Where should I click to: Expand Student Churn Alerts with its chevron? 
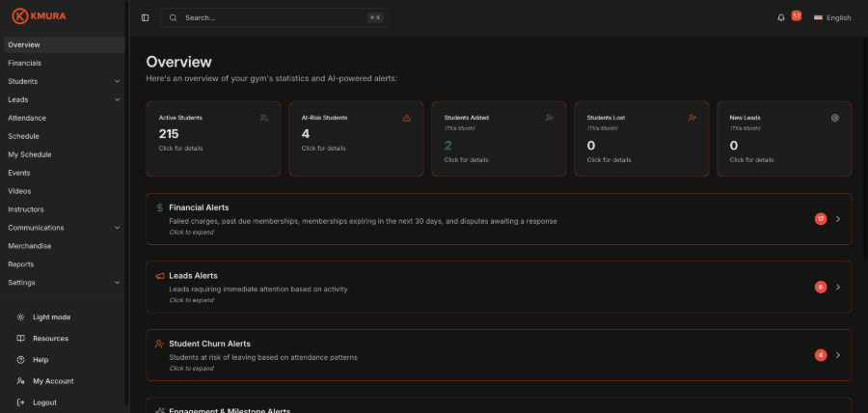coord(837,355)
